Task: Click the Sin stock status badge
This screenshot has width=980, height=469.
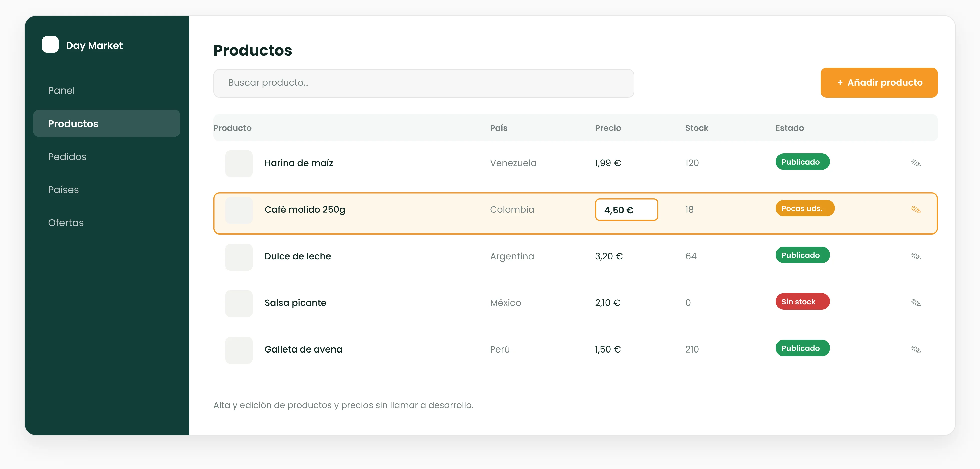Action: [802, 302]
